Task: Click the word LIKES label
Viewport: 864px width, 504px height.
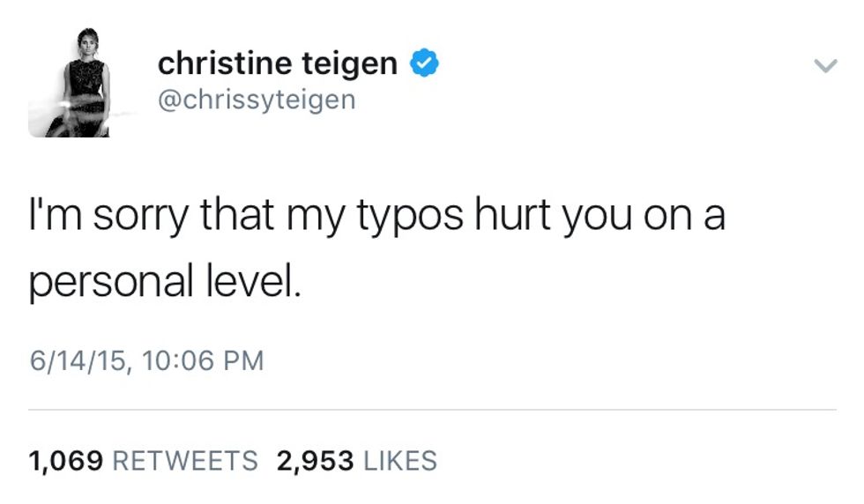Action: [400, 461]
